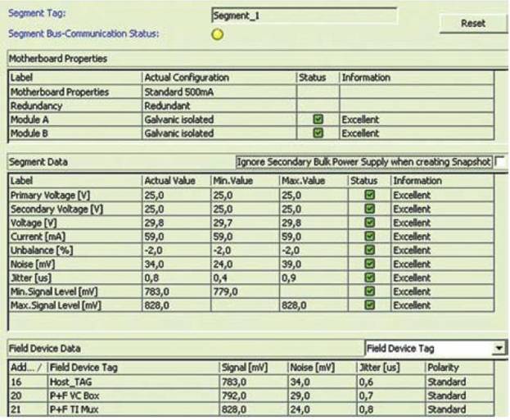Viewport: 510px width, 420px height.
Task: Click Module B Excellent information cell
Action: pos(417,133)
